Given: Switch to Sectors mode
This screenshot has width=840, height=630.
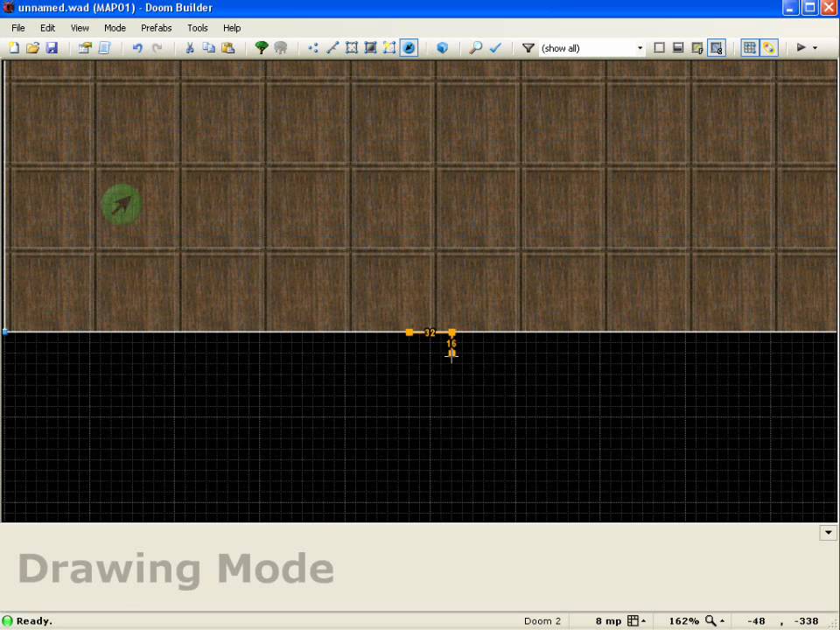Looking at the screenshot, I should (x=352, y=47).
